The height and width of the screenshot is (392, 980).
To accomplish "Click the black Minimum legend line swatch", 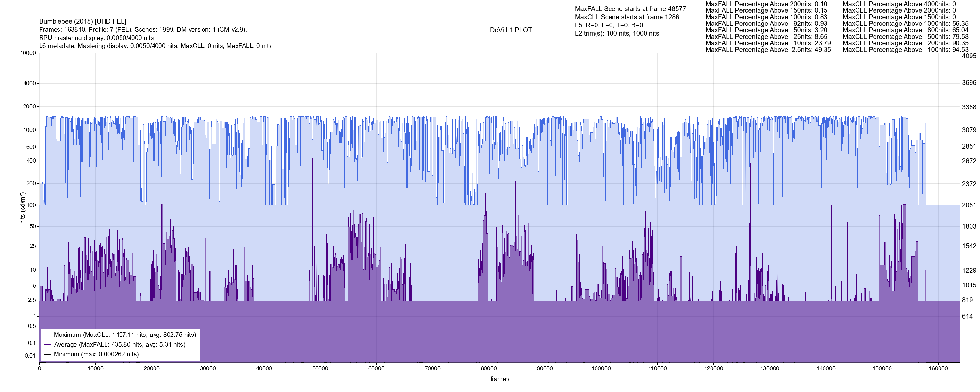I will click(48, 354).
